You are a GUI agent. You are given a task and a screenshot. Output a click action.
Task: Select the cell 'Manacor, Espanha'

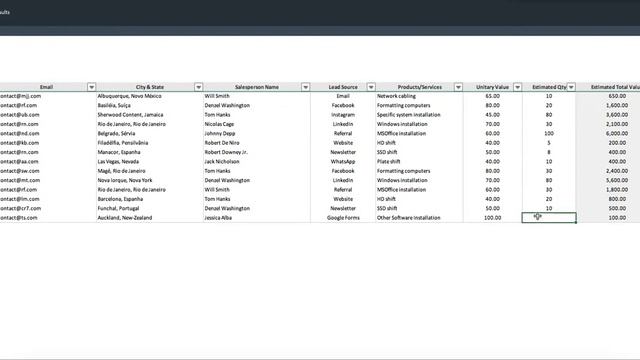tap(150, 152)
